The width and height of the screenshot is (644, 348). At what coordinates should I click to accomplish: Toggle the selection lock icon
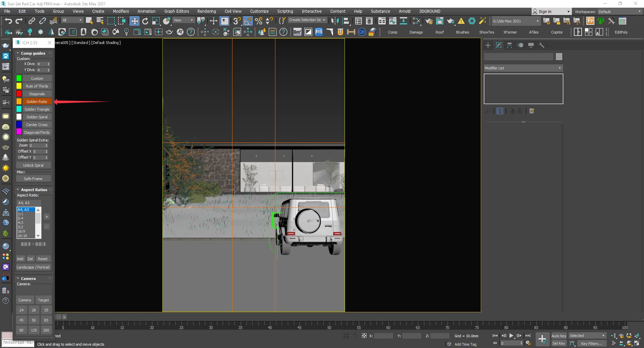[x=355, y=336]
